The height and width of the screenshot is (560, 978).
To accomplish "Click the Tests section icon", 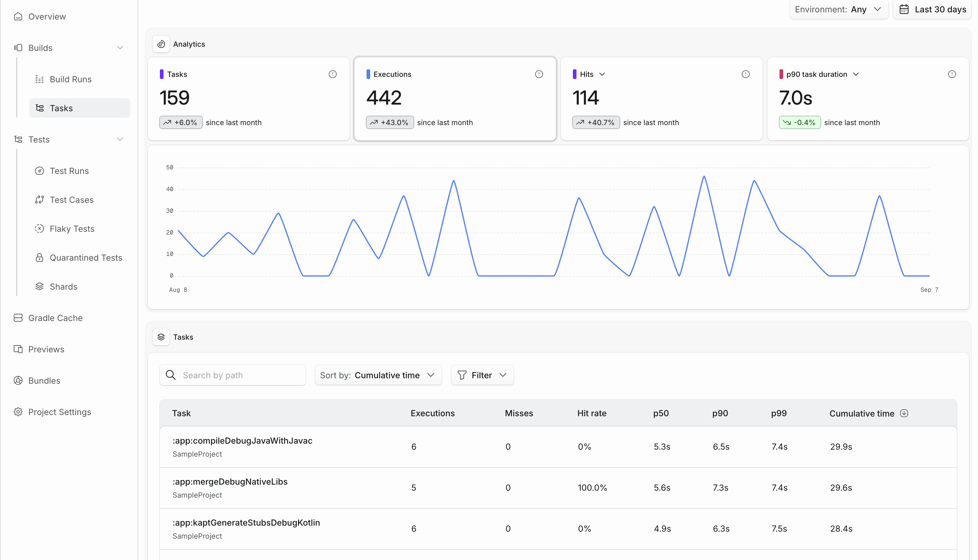I will click(18, 139).
